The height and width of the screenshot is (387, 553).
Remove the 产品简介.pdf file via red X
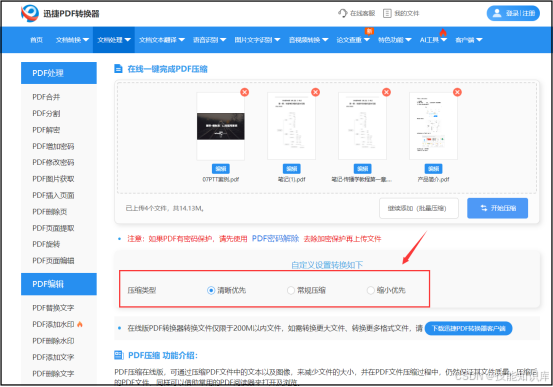click(x=457, y=92)
